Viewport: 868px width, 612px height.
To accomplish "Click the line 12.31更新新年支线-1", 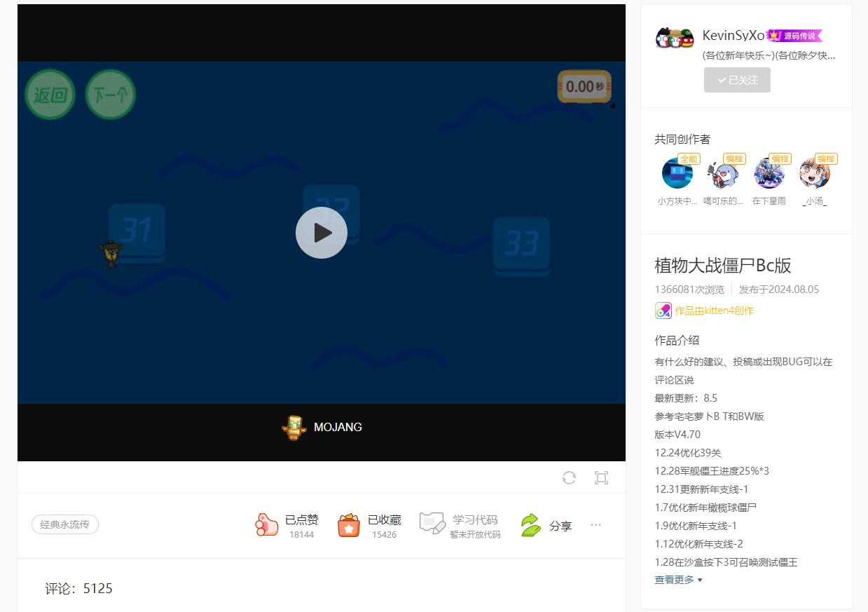I will pos(701,489).
